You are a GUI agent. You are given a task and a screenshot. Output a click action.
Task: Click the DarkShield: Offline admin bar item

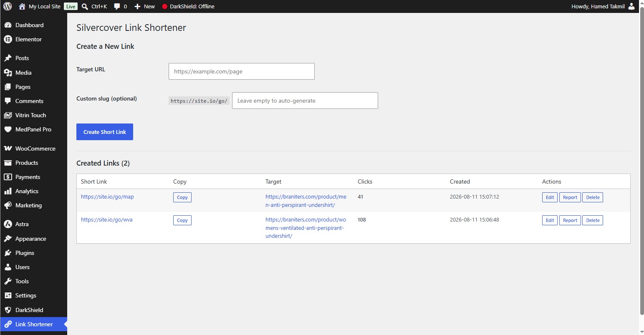pos(188,6)
